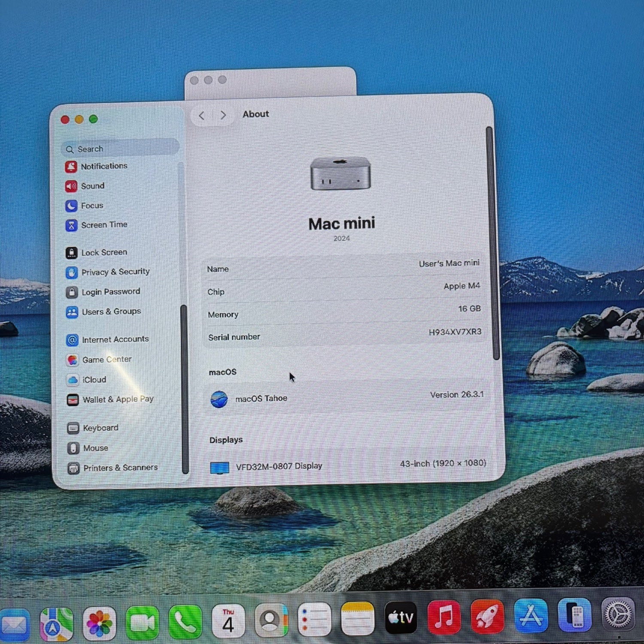644x644 pixels.
Task: Launch the App Store from the Dock
Action: click(531, 615)
